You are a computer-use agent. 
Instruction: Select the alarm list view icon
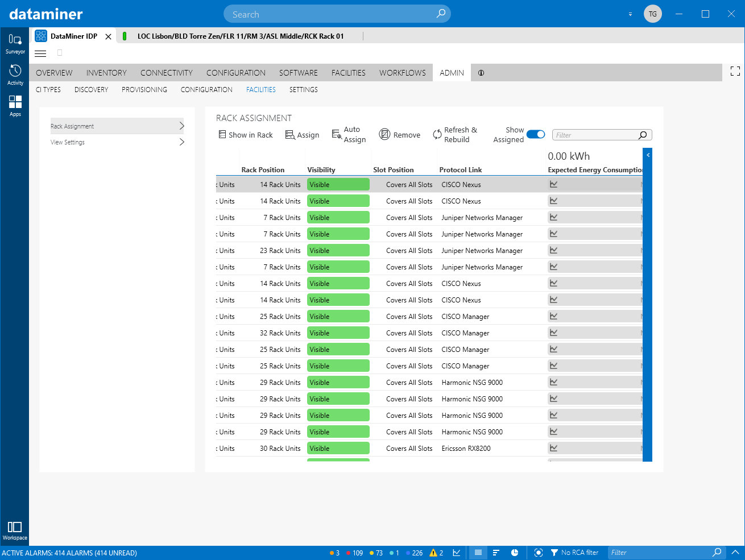pyautogui.click(x=478, y=553)
